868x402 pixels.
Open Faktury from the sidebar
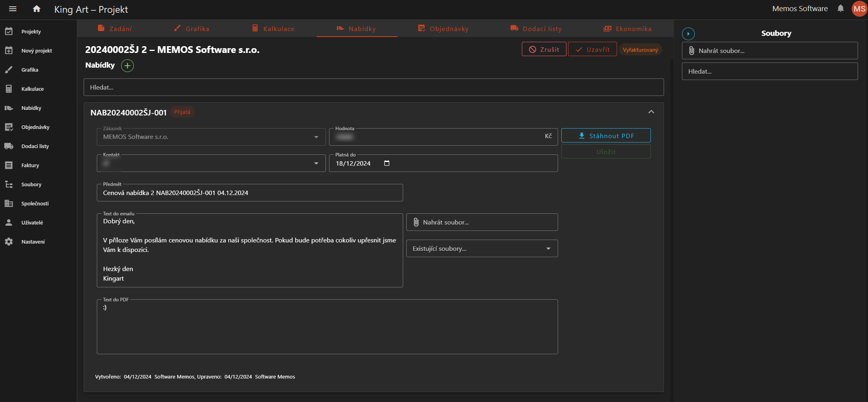click(x=30, y=165)
